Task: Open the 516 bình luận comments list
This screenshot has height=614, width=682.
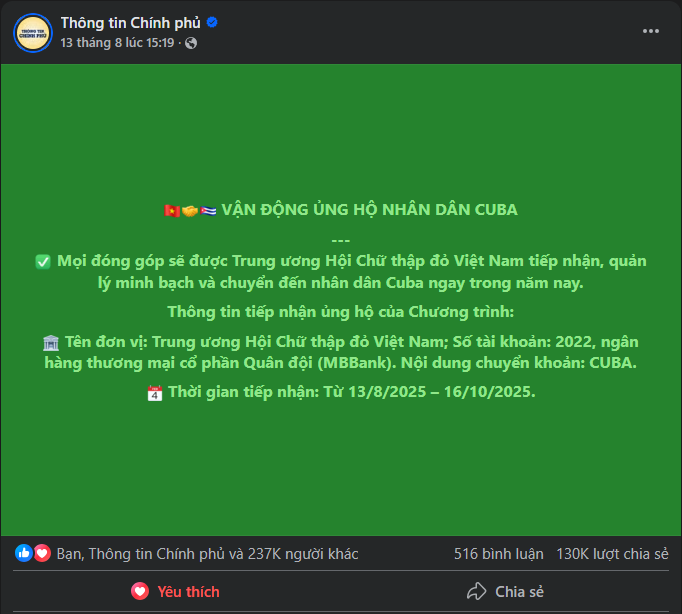Action: pyautogui.click(x=498, y=554)
